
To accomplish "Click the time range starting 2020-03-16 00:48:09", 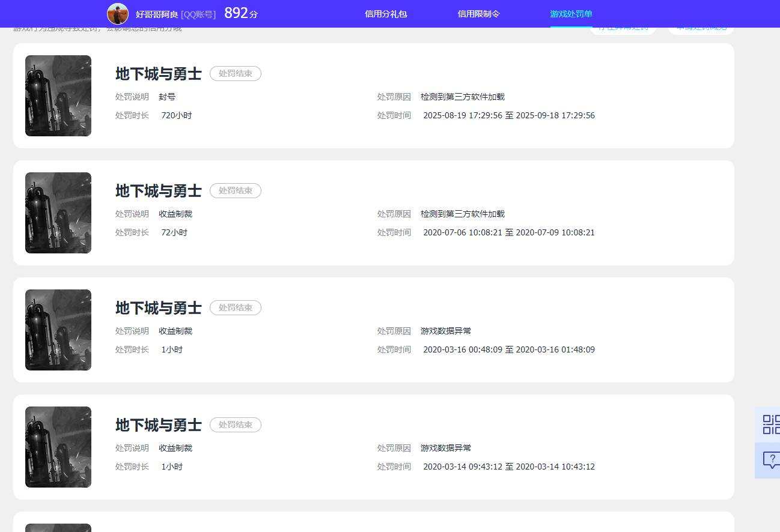I will click(509, 349).
